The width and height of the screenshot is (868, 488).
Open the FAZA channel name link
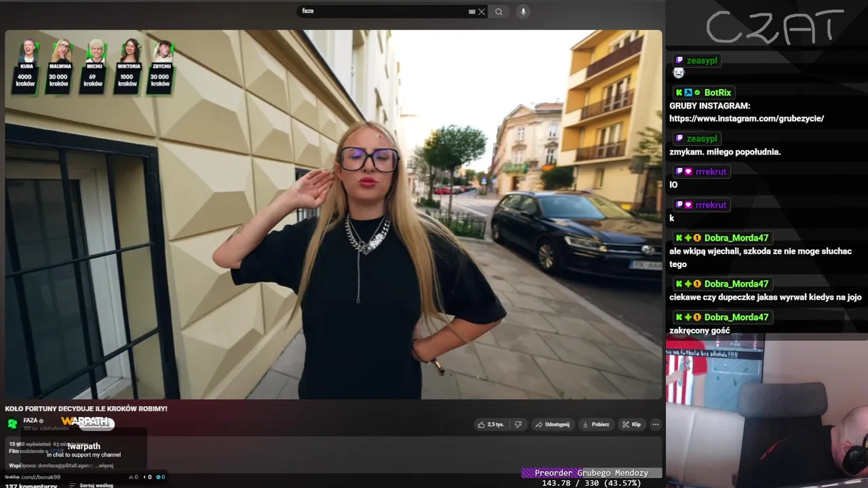31,421
